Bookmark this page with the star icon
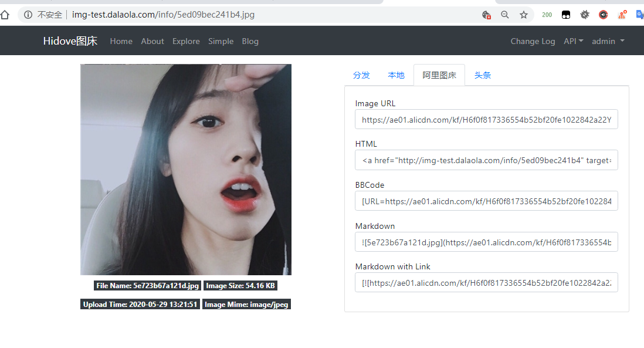644x348 pixels. click(x=524, y=15)
